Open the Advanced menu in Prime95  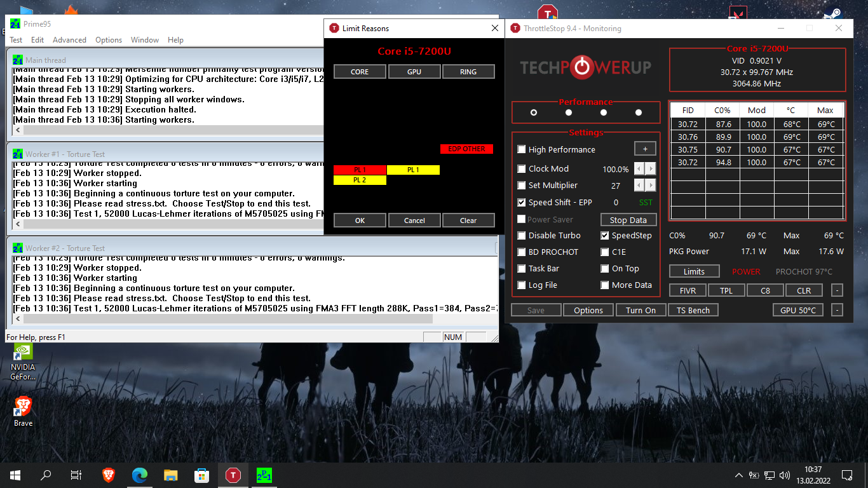coord(69,40)
